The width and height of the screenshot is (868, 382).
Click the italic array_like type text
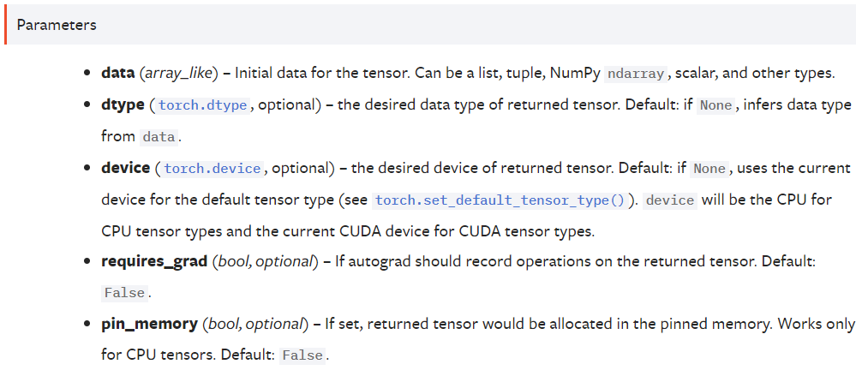(x=178, y=73)
